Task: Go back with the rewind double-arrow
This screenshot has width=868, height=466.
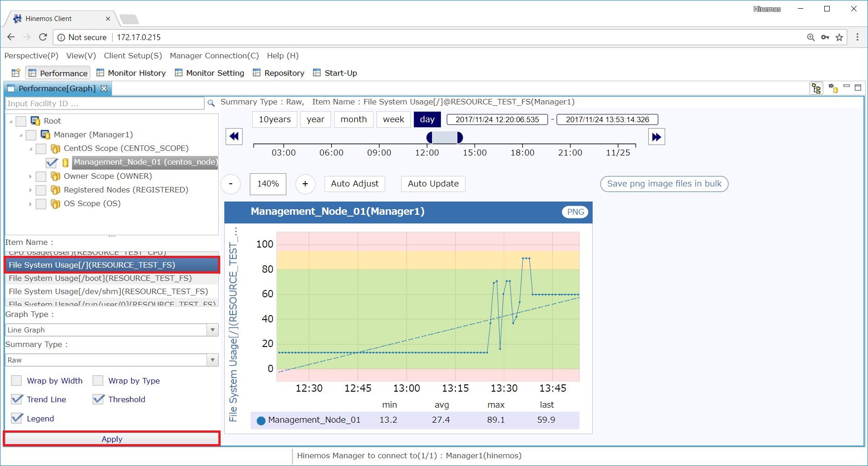Action: coord(234,136)
